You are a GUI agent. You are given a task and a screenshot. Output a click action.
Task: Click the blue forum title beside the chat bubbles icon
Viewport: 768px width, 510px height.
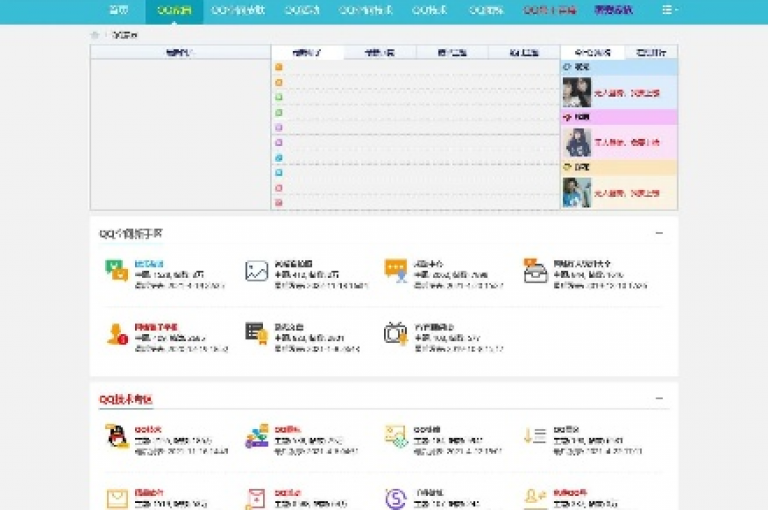pyautogui.click(x=149, y=264)
